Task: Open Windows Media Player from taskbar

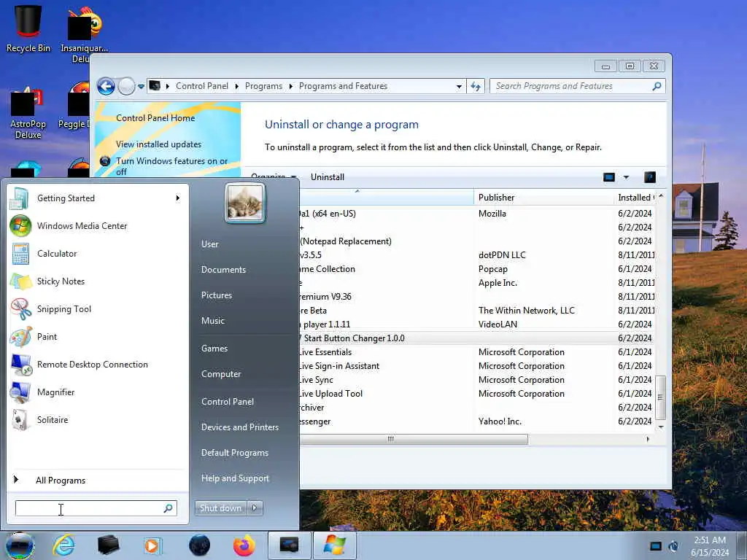Action: [152, 545]
